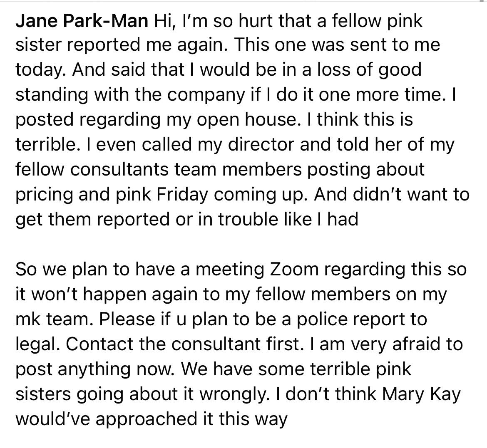The width and height of the screenshot is (487, 448).
Task: Click the word "consultants" in the text
Action: pyautogui.click(x=119, y=170)
